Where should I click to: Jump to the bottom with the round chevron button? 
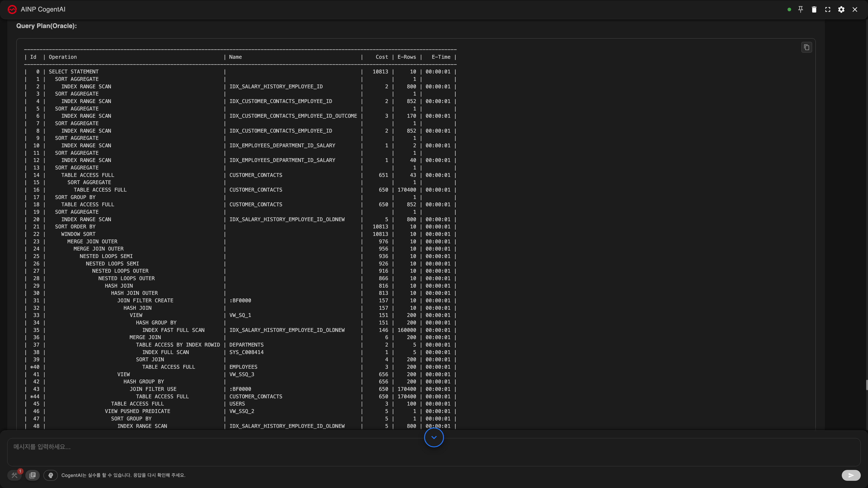click(434, 437)
